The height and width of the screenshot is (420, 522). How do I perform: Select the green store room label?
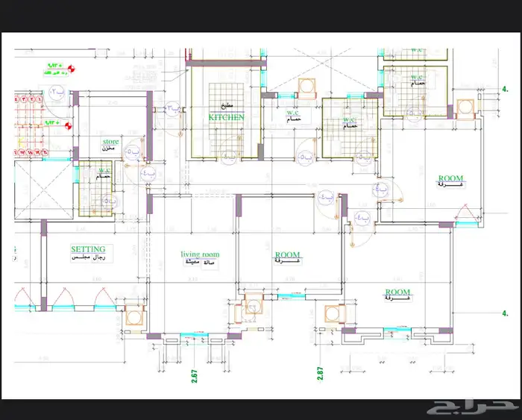point(110,141)
